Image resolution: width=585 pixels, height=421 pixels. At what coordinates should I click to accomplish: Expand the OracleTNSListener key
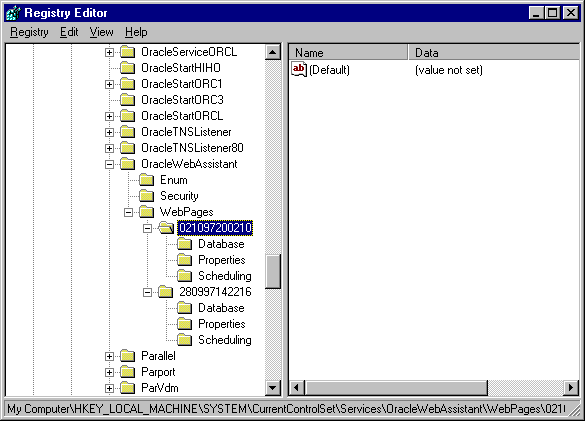pos(109,132)
